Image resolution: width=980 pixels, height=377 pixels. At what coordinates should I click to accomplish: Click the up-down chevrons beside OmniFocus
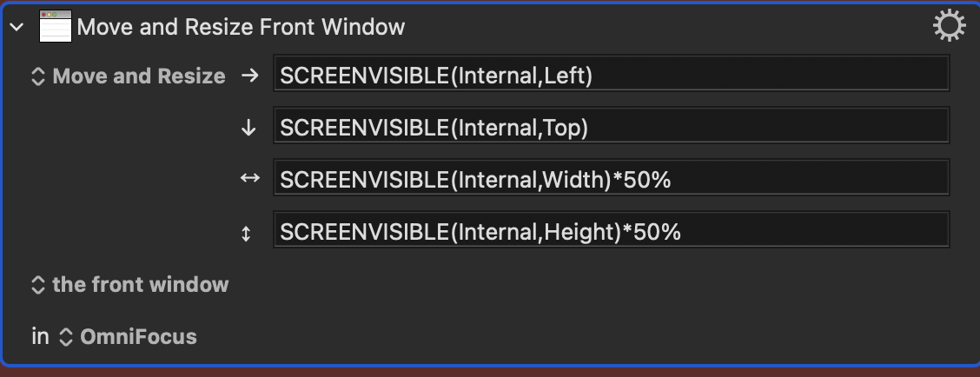tap(66, 337)
